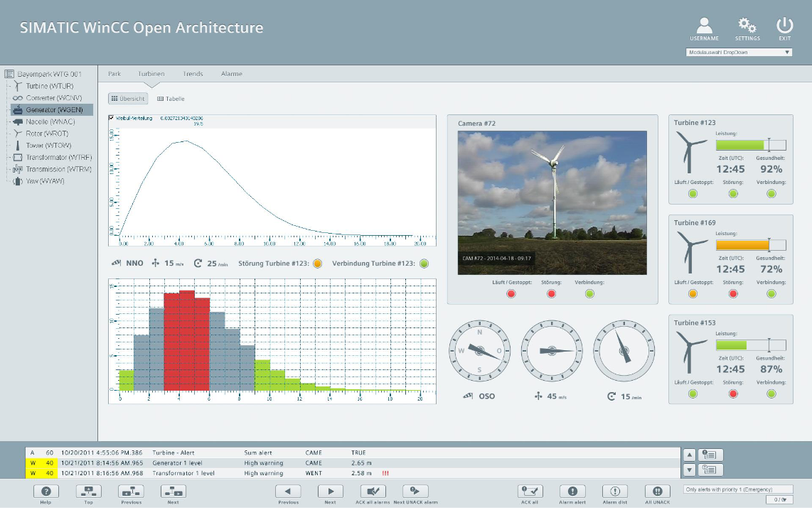Click the Top hierarchy navigation icon

[x=89, y=492]
